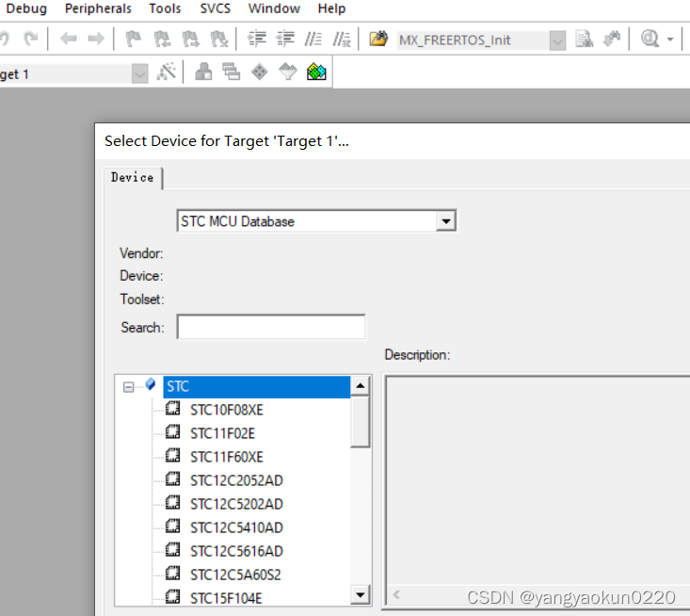The width and height of the screenshot is (690, 616).
Task: Select device STC11F02E
Action: tap(222, 433)
